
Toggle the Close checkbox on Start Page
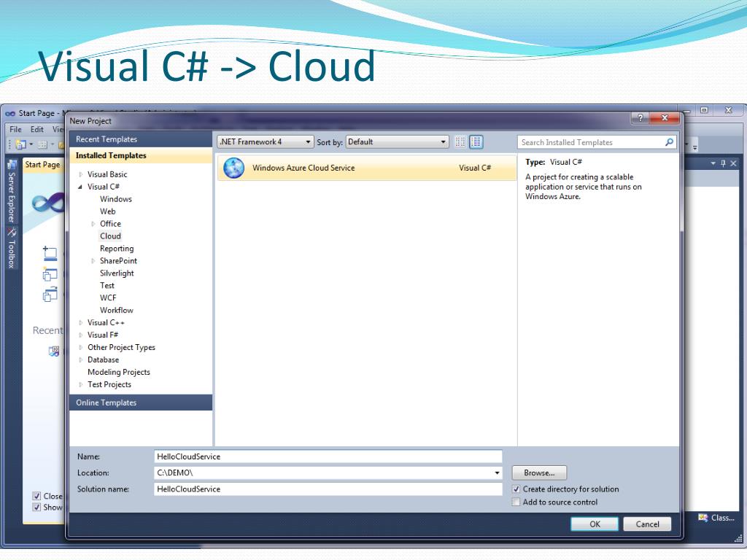point(36,496)
